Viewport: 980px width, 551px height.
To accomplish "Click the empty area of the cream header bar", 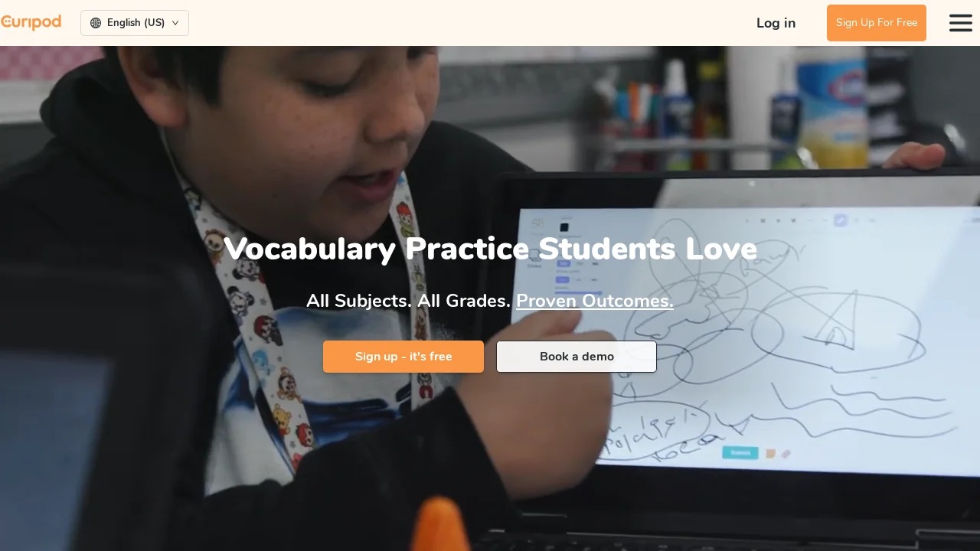I will 475,23.
